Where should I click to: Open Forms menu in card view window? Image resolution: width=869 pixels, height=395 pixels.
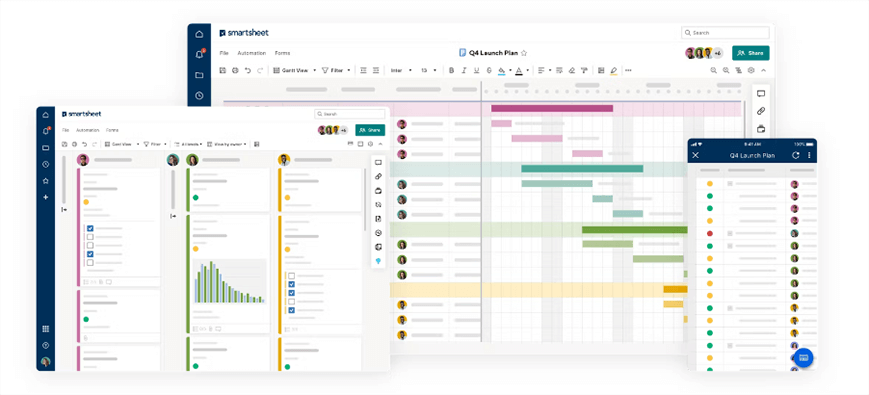coord(112,130)
